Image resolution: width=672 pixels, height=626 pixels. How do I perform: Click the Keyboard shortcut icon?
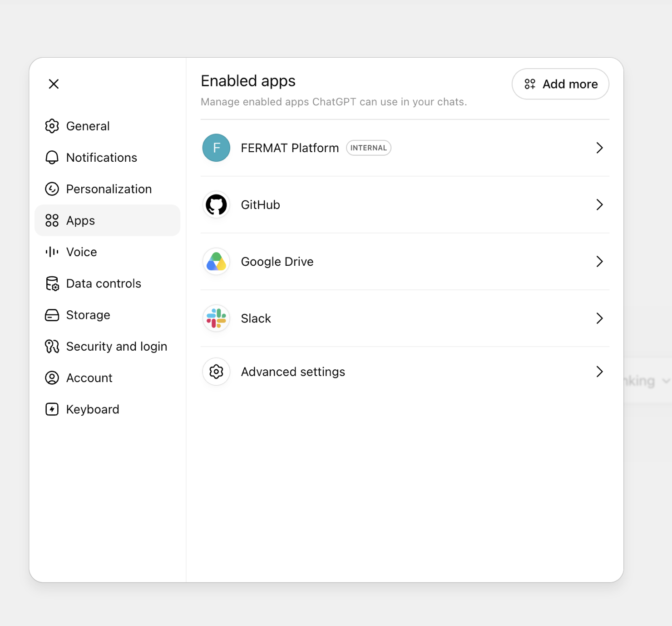point(52,409)
